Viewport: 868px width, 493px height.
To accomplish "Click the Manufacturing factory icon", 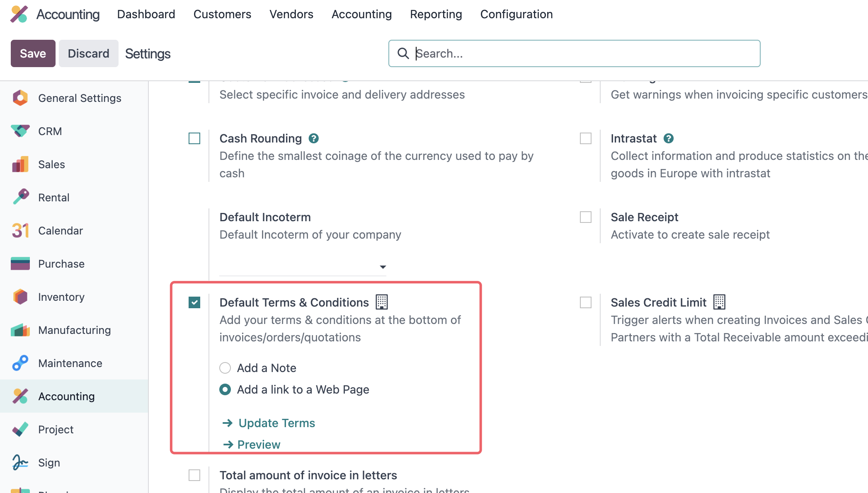I will 20,330.
